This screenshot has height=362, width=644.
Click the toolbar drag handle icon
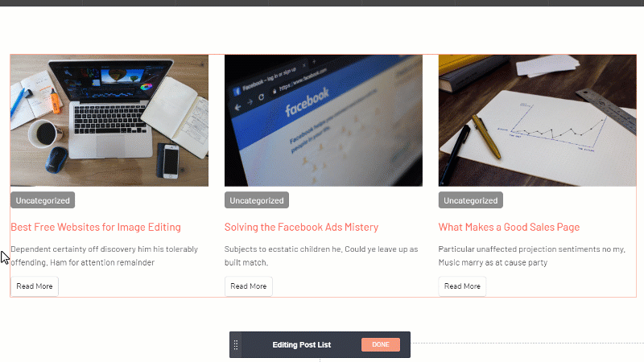tap(236, 345)
